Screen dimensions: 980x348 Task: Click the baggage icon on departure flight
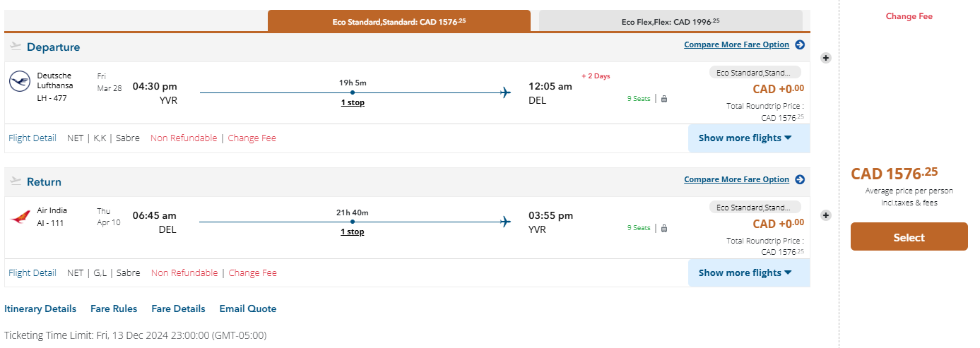664,99
